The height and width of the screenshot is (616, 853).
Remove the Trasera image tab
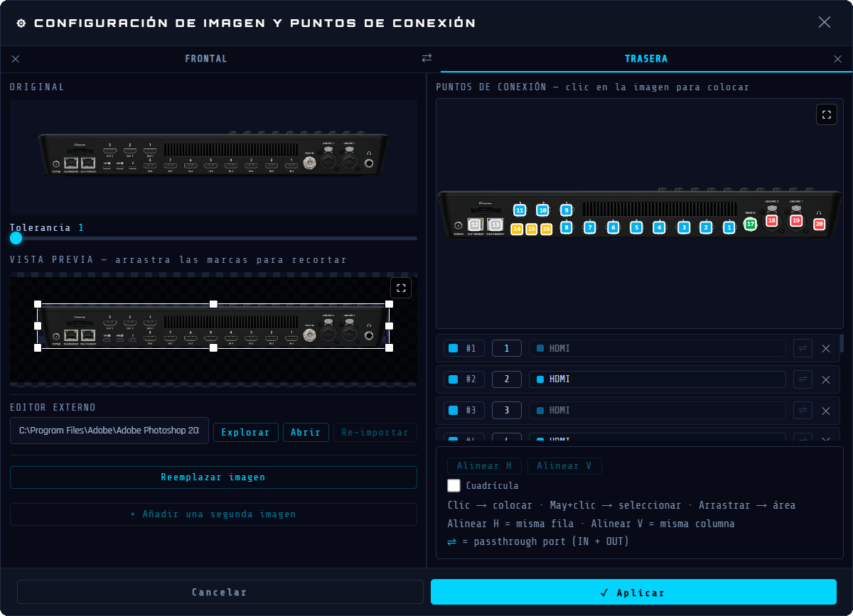837,59
